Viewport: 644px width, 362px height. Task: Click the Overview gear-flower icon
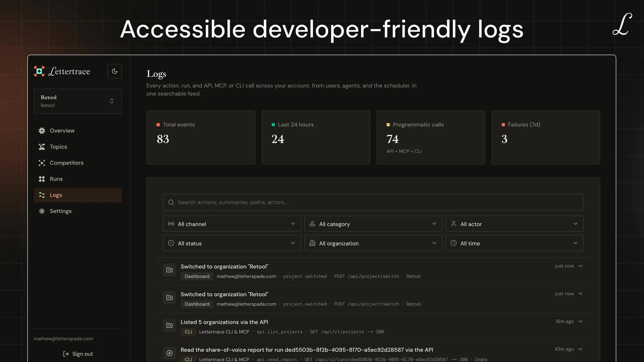[42, 131]
